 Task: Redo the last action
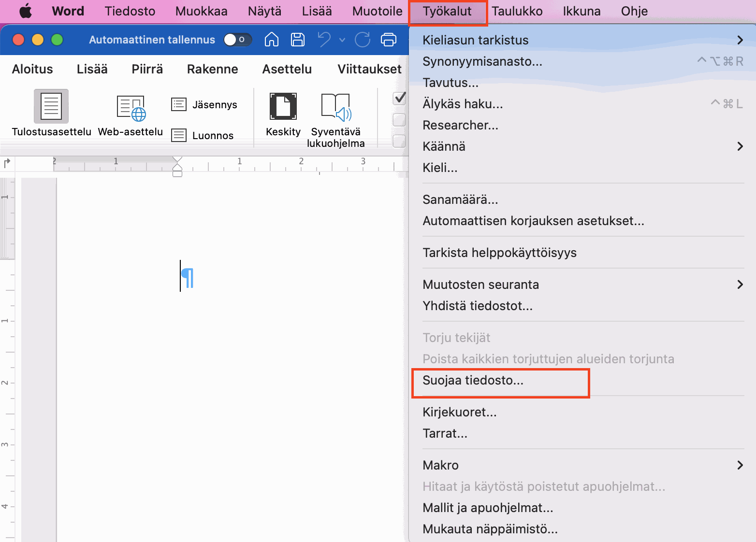pos(363,40)
